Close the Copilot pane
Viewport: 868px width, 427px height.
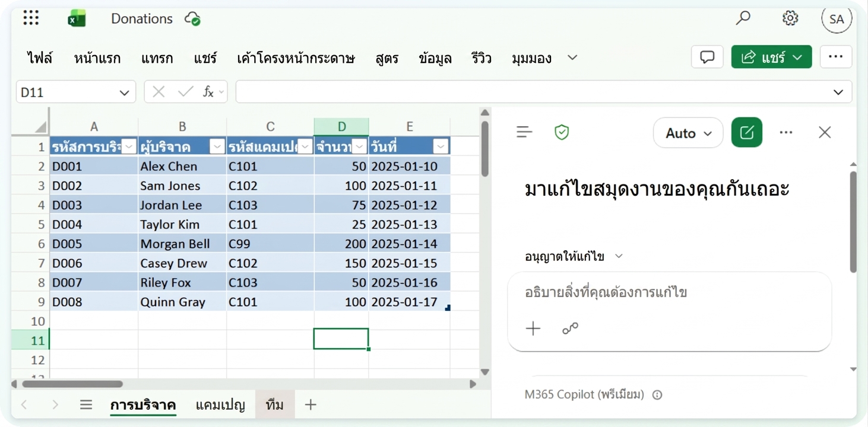[x=825, y=132]
